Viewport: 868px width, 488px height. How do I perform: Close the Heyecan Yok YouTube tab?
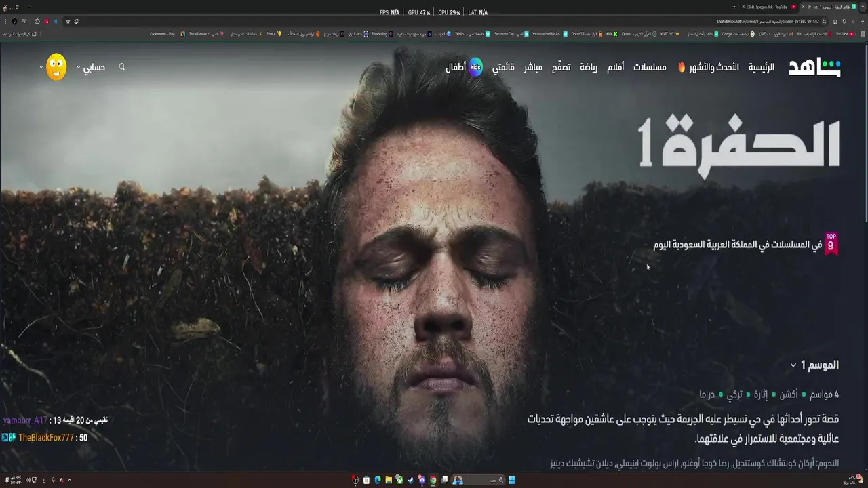[x=743, y=7]
